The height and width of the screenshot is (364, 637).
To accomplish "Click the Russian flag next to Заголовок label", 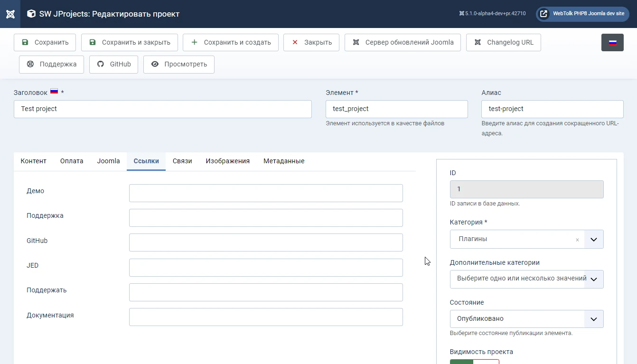I will pos(54,92).
